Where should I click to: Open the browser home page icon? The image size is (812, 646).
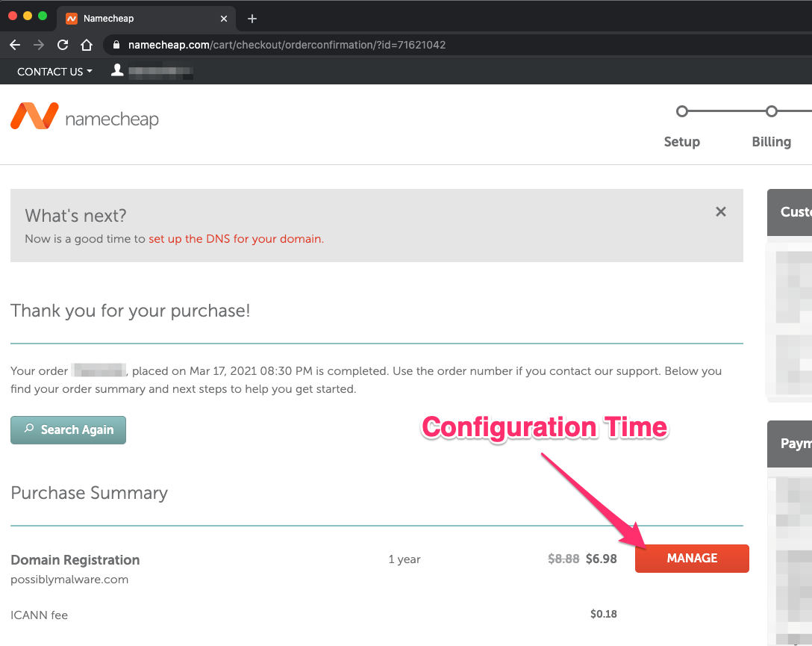[87, 45]
